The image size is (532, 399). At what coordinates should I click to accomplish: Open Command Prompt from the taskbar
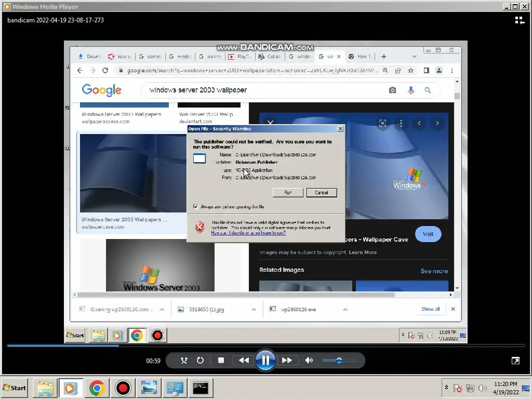point(200,388)
